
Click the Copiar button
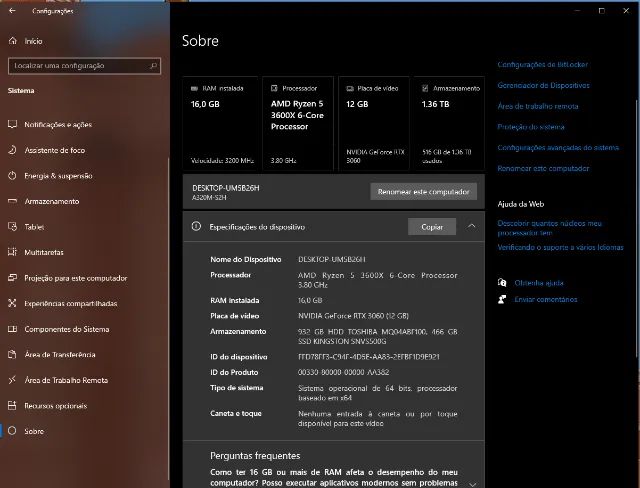click(432, 227)
